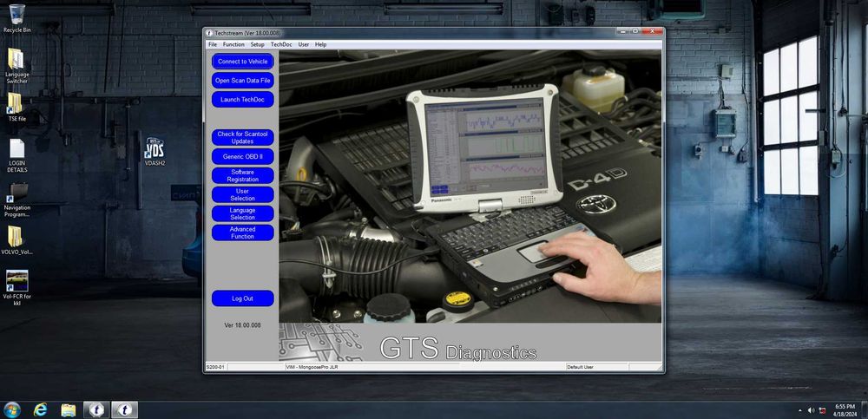The image size is (868, 419).
Task: Open the Action Center flag tray icon
Action: click(823, 410)
